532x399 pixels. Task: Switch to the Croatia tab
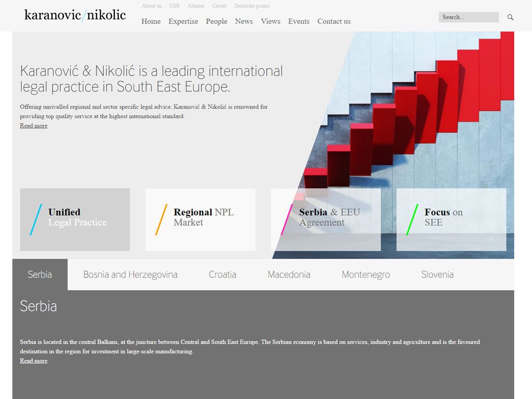[222, 274]
